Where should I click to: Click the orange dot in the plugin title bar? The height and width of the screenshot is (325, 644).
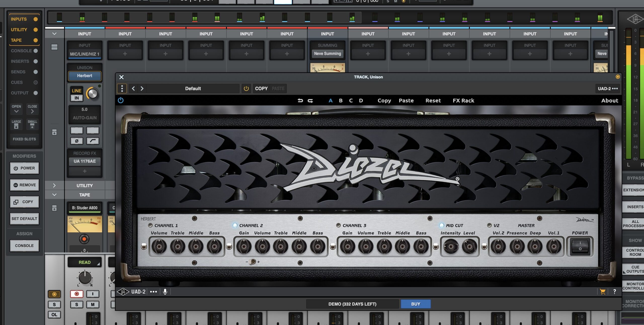click(618, 77)
